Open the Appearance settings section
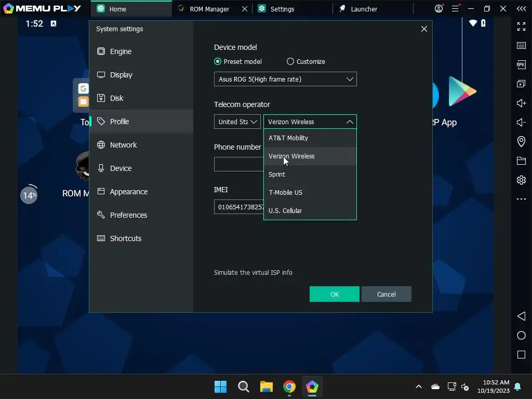The image size is (532, 399). 141,192
